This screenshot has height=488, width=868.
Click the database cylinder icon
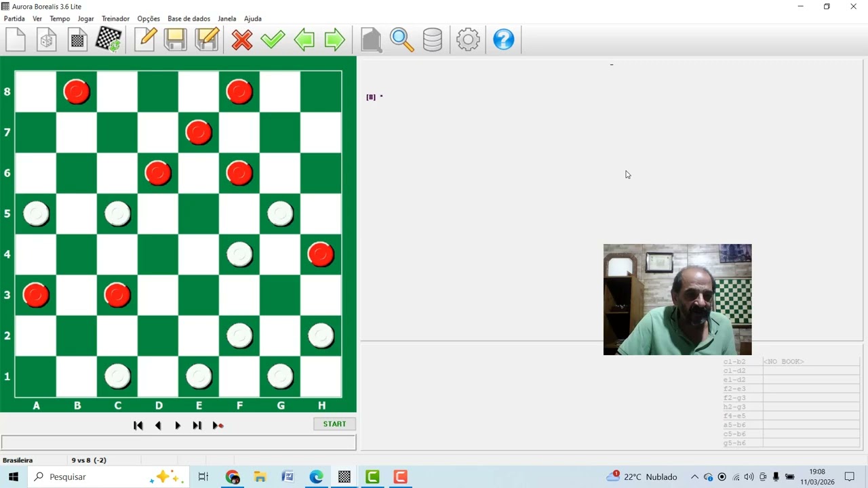coord(433,40)
